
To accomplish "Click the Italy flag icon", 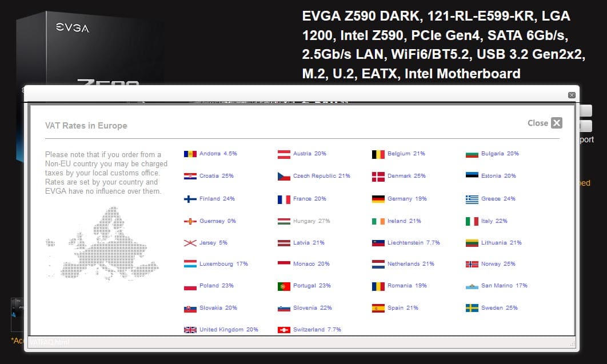I will click(472, 222).
